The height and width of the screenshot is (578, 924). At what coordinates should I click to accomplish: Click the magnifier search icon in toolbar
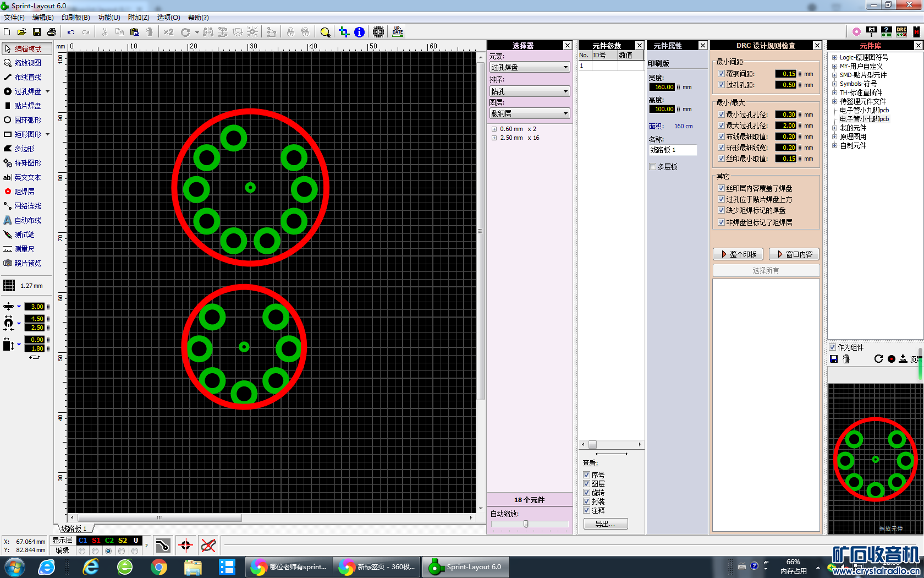click(325, 32)
